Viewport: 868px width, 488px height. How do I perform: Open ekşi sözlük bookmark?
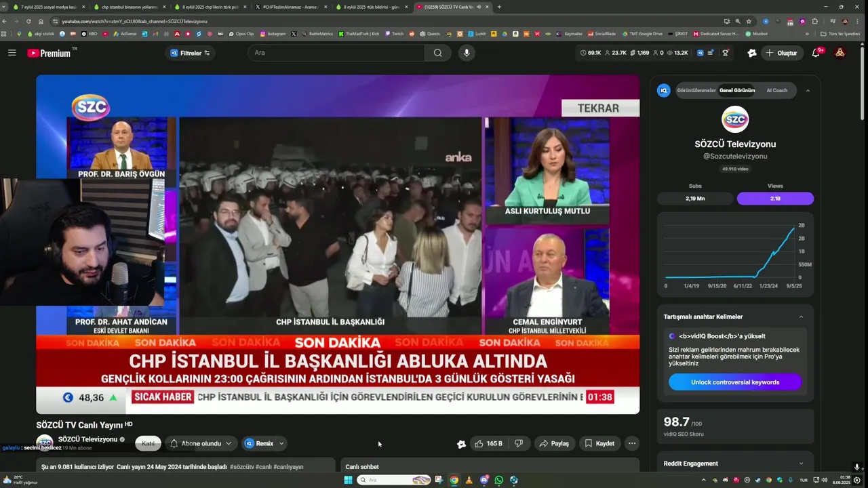click(x=39, y=33)
